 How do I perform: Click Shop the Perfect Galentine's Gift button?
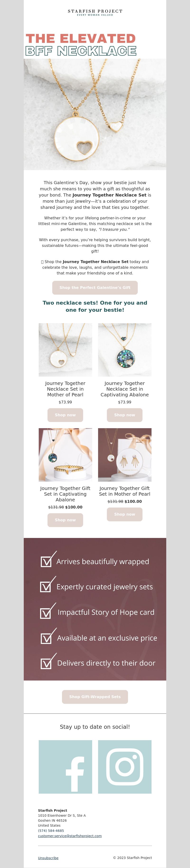coord(95,288)
